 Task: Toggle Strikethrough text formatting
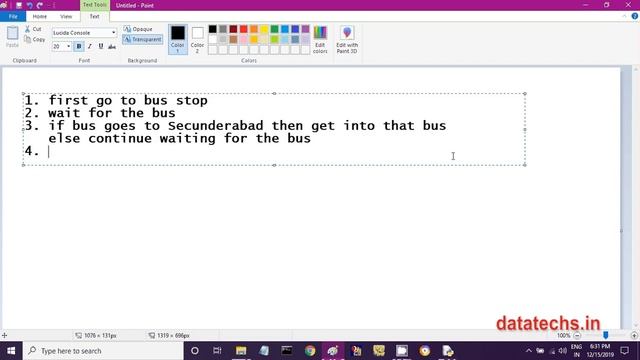click(112, 47)
